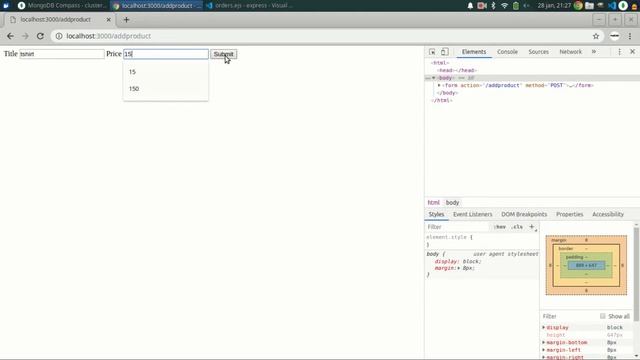Launch Visual Studio Code from top panel
Viewport: 640px width, 360px height.
tap(612, 6)
